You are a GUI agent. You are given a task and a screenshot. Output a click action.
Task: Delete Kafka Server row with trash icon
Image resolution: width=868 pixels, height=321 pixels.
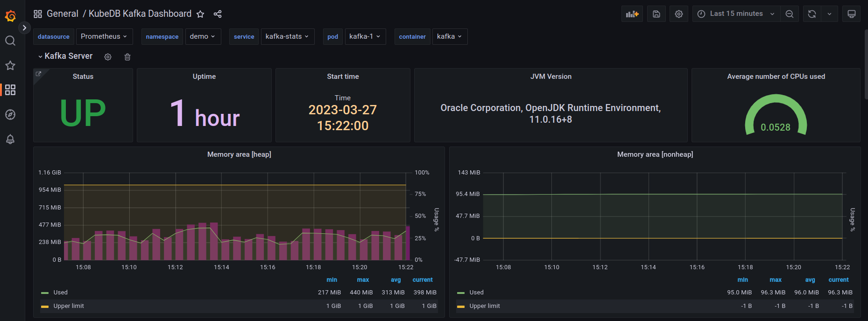pyautogui.click(x=127, y=57)
